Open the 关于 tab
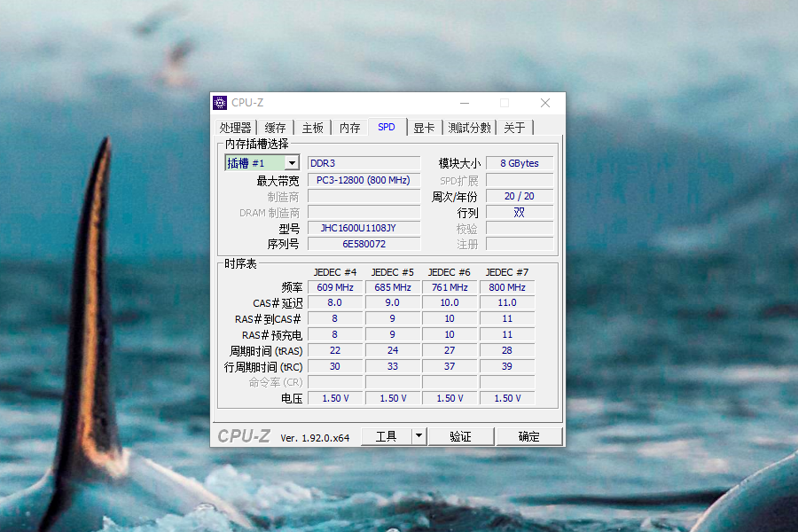 (514, 128)
